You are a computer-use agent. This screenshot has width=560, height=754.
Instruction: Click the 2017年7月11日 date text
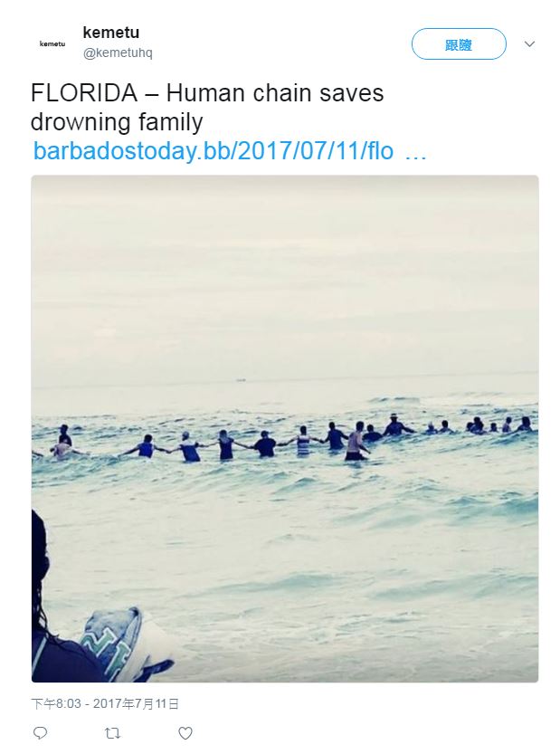click(x=136, y=704)
